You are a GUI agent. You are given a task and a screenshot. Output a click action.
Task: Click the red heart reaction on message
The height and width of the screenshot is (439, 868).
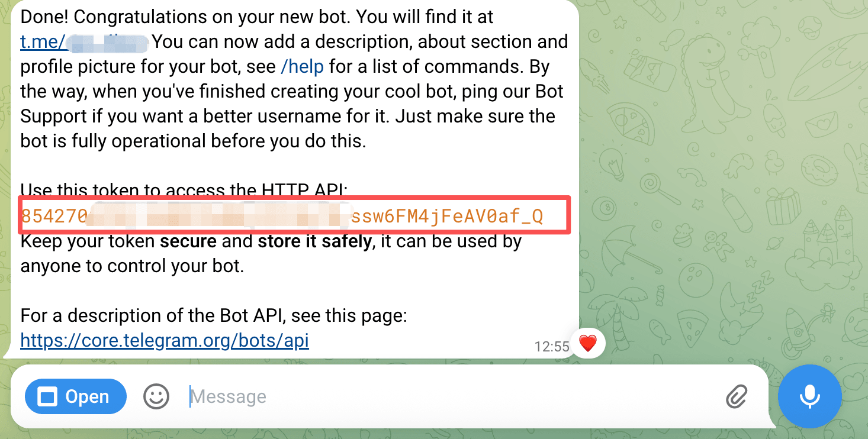(587, 344)
